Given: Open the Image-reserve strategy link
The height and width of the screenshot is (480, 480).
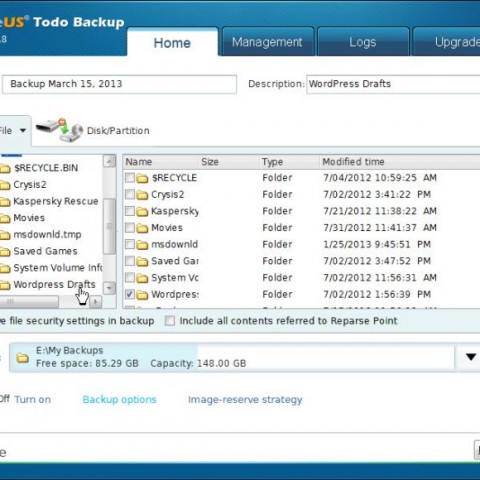Looking at the screenshot, I should tap(245, 399).
